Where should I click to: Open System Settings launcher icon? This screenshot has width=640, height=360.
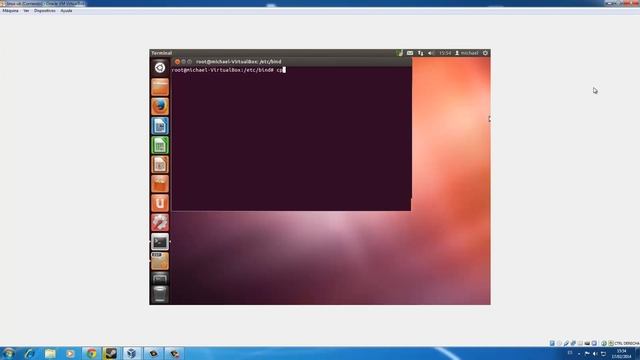[x=160, y=222]
